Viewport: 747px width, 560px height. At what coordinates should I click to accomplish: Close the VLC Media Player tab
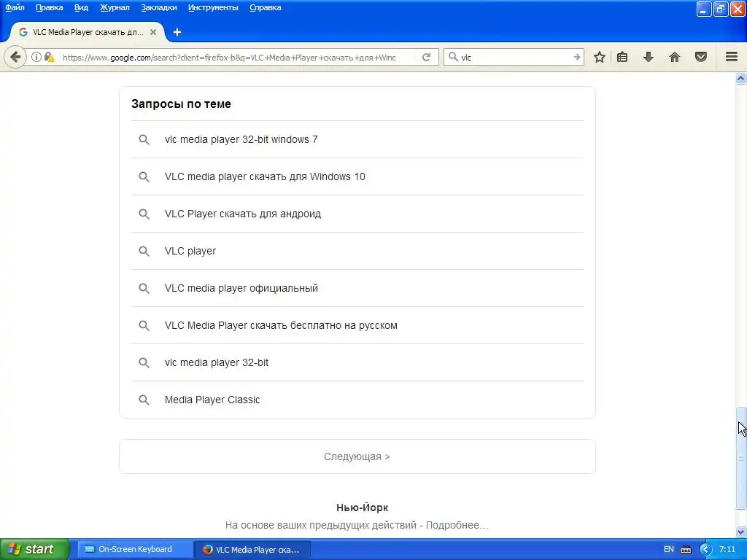[x=153, y=32]
